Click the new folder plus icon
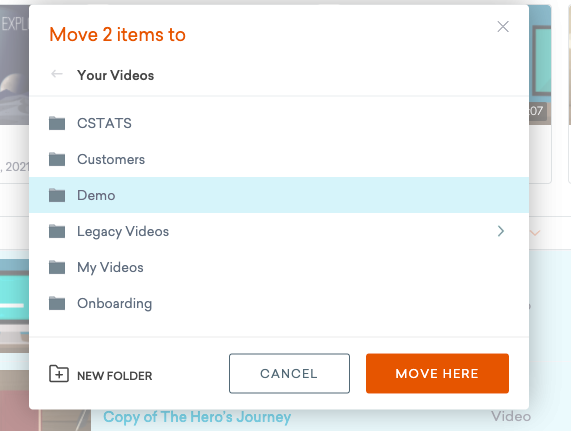 pyautogui.click(x=59, y=374)
